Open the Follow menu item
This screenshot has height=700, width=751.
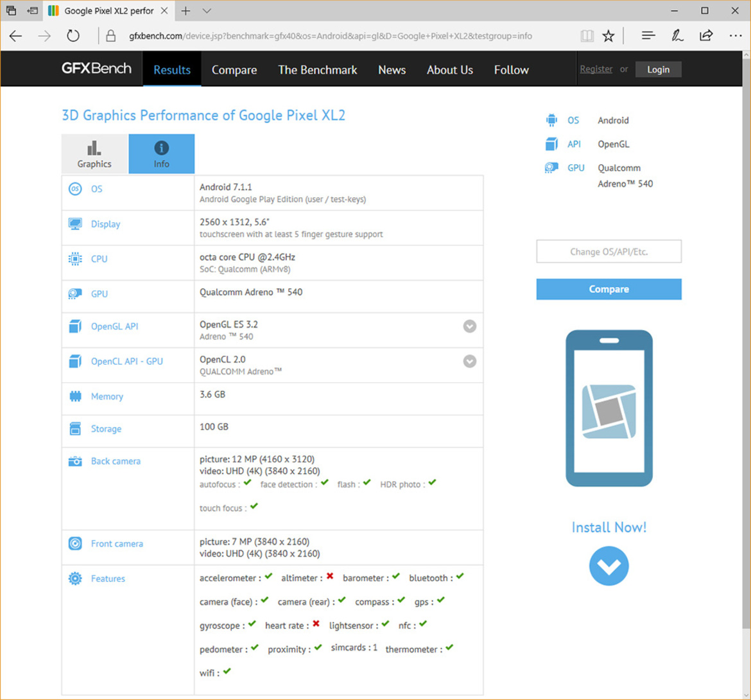[512, 70]
